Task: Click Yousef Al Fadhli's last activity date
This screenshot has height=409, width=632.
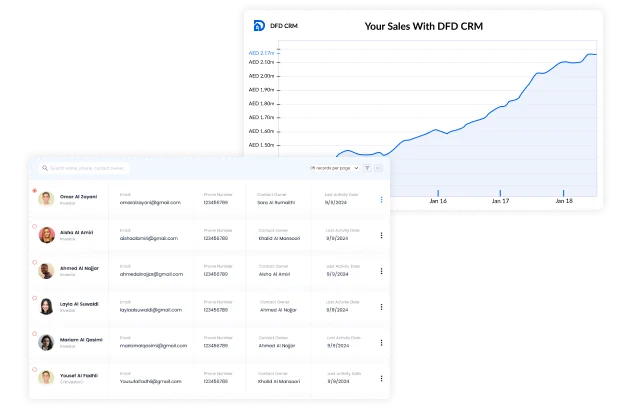Action: [338, 381]
